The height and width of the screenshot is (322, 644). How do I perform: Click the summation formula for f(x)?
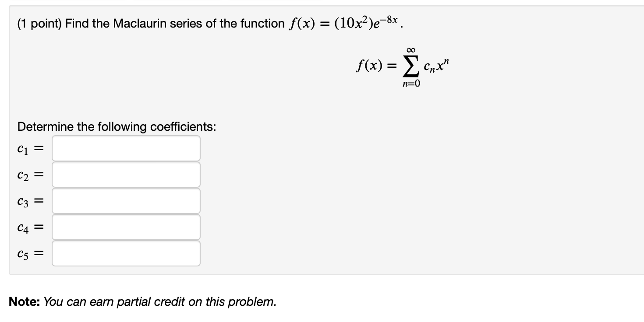click(403, 66)
